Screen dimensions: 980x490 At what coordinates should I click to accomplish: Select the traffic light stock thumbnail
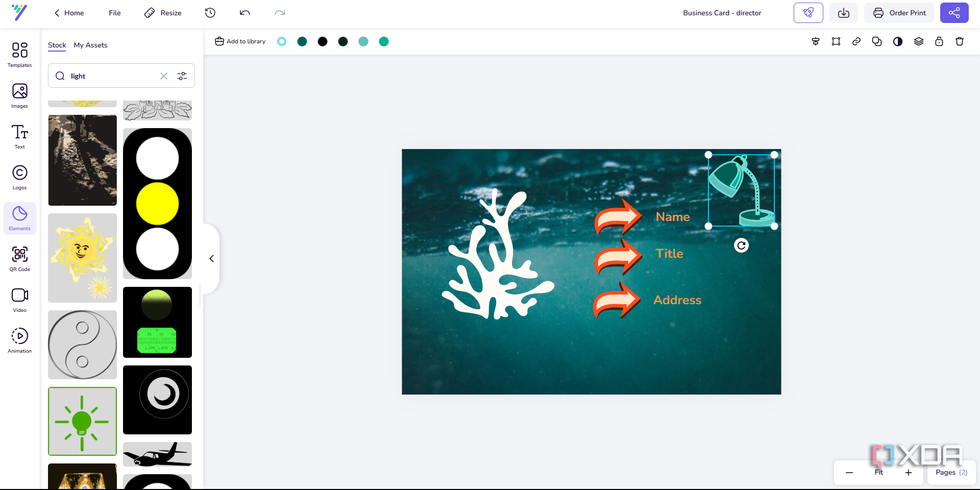(x=157, y=204)
